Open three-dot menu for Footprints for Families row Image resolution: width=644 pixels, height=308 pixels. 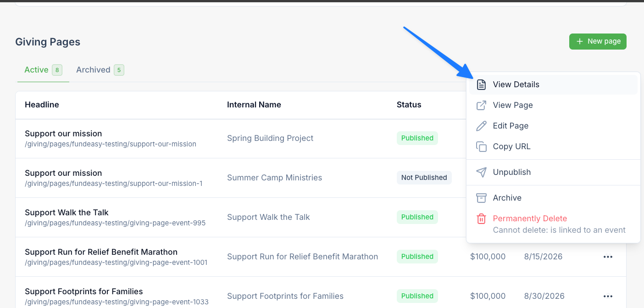pyautogui.click(x=608, y=296)
